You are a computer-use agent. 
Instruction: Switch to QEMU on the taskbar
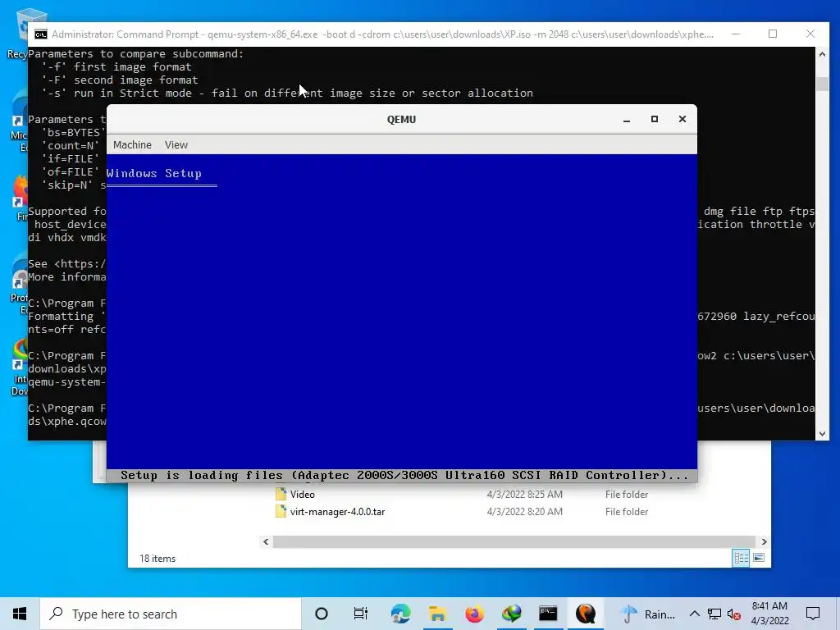586,614
